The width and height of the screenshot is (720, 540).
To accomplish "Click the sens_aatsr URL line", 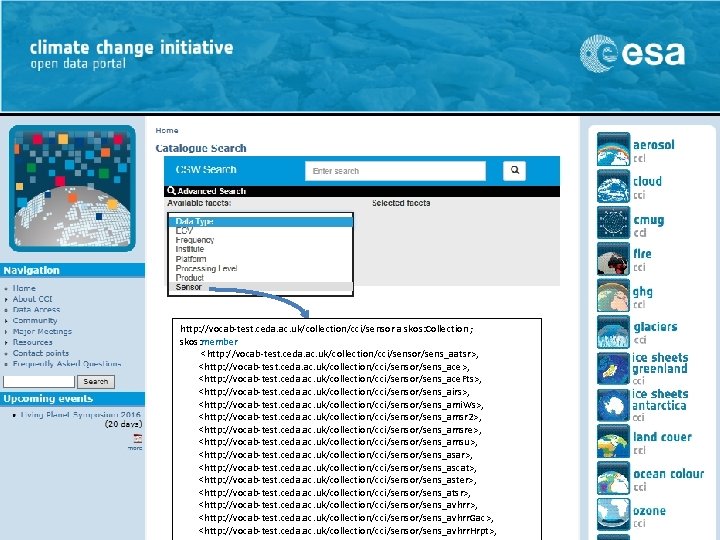I will pos(340,354).
